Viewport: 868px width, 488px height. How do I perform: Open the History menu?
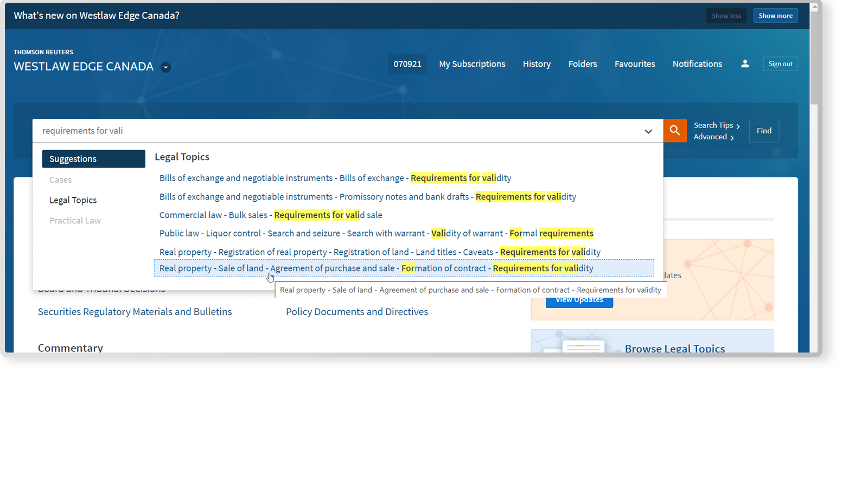537,64
